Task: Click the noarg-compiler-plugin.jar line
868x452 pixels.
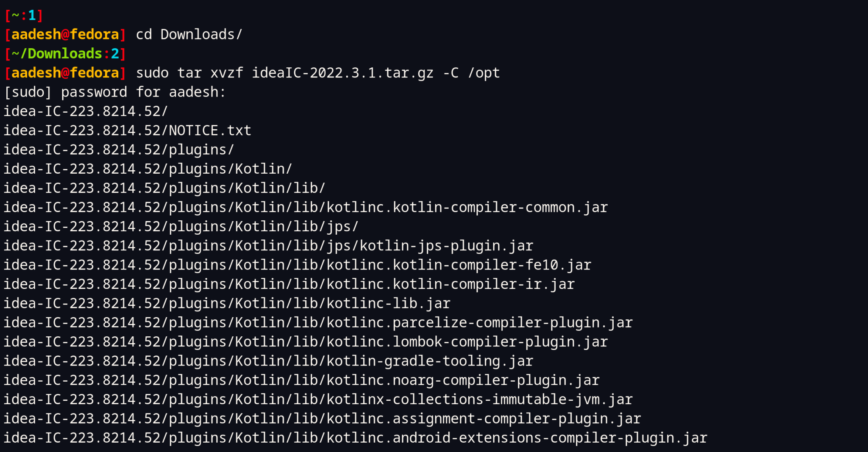Action: tap(302, 380)
